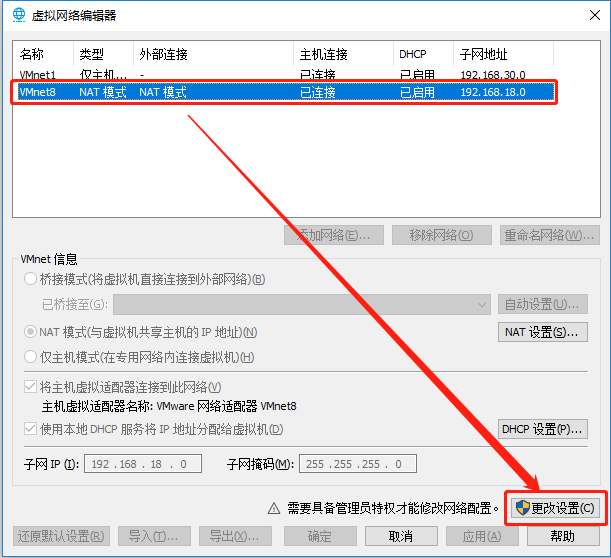Click the shield icon on 更改设置 button
The height and width of the screenshot is (558, 611).
pyautogui.click(x=521, y=508)
